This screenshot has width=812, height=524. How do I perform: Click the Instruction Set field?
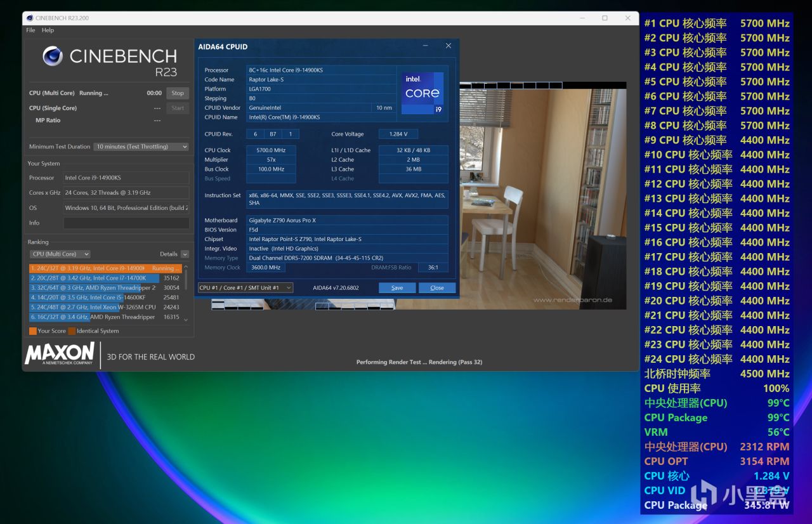click(x=347, y=199)
